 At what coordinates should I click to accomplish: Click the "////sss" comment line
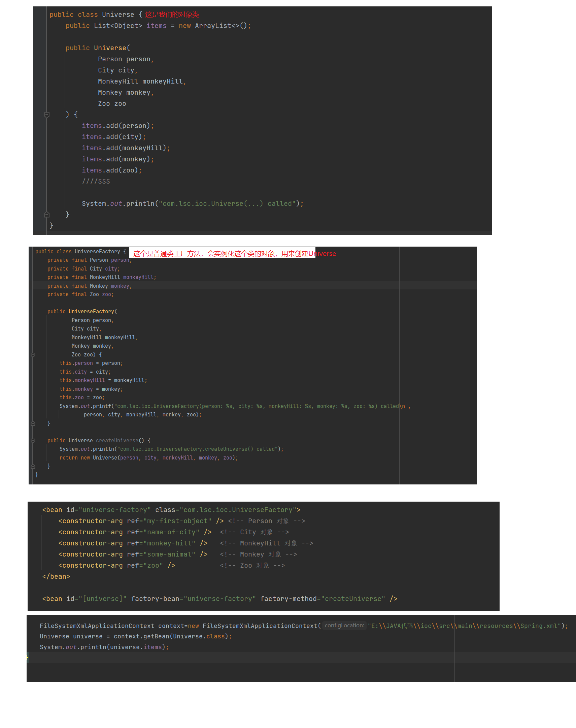(x=96, y=182)
